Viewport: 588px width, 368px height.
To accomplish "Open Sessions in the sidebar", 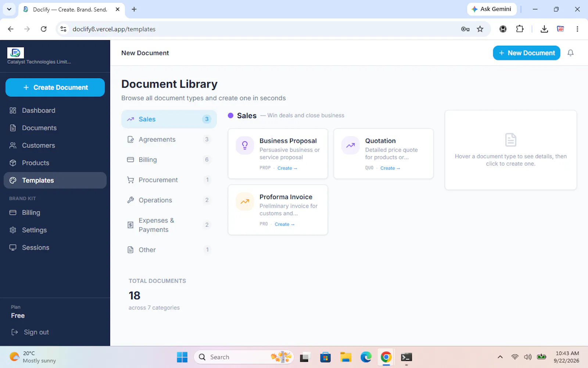I will click(55, 247).
